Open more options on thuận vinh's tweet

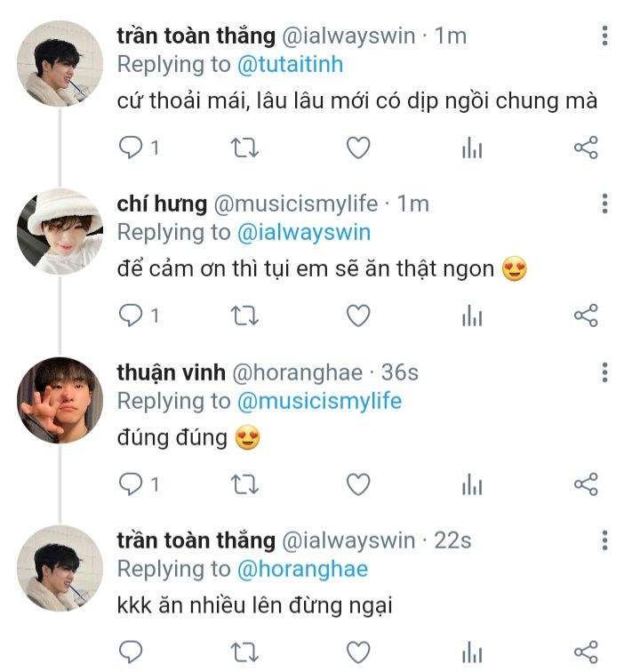pos(605,372)
